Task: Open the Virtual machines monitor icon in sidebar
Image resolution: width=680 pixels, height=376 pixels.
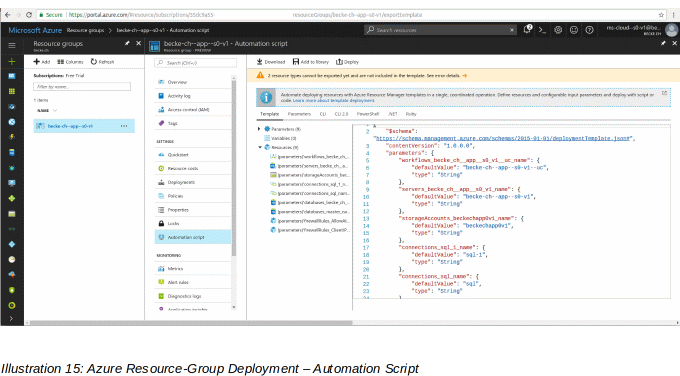Action: click(x=12, y=183)
